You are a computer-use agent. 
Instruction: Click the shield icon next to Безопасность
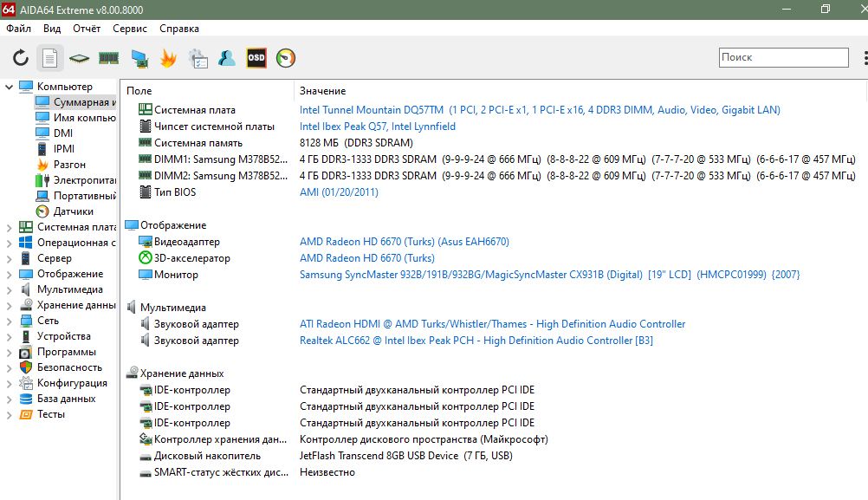coord(26,367)
